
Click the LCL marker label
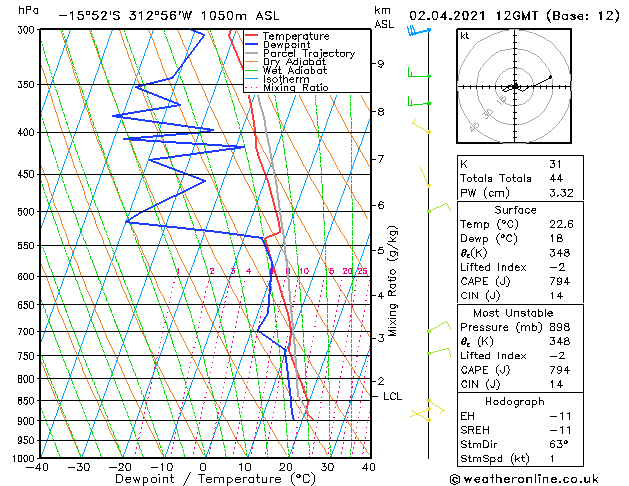coord(392,396)
